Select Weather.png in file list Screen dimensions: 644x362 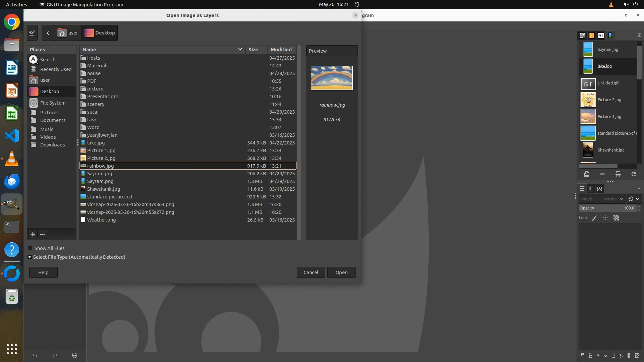pos(101,220)
